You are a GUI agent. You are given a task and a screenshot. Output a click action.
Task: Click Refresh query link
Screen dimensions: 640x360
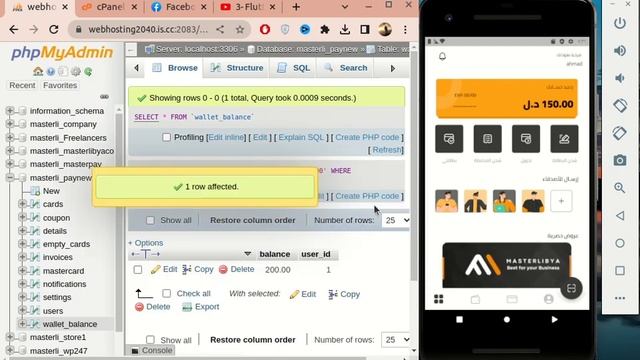click(387, 150)
